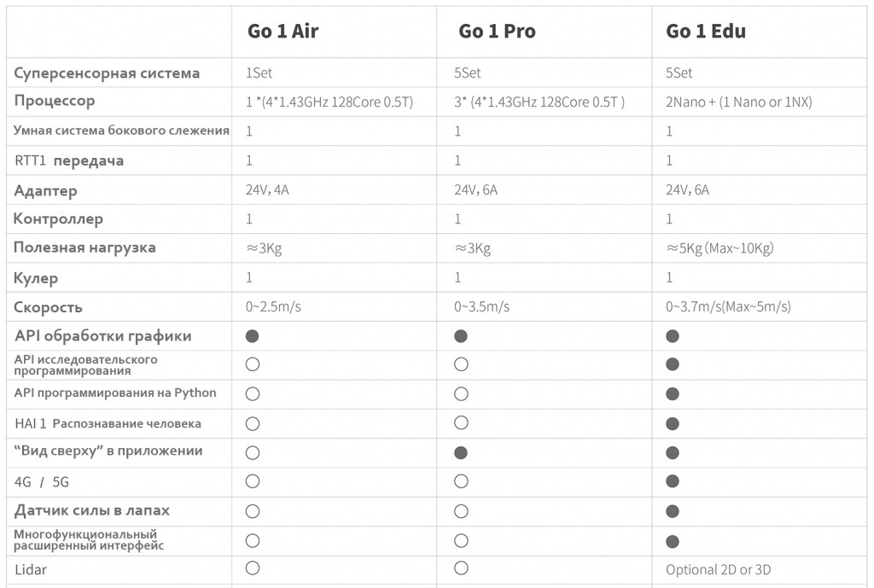874x588 pixels.
Task: Click filled dot for Go 1 Edu foot force sensor
Action: pos(673,511)
